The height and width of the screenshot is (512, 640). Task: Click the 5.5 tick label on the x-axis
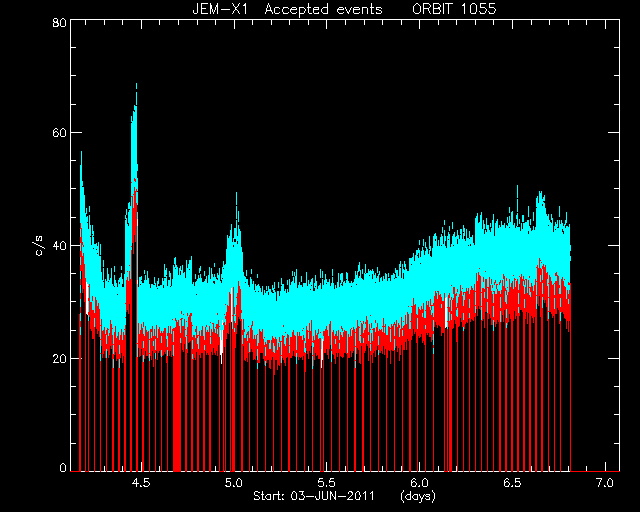pyautogui.click(x=327, y=483)
